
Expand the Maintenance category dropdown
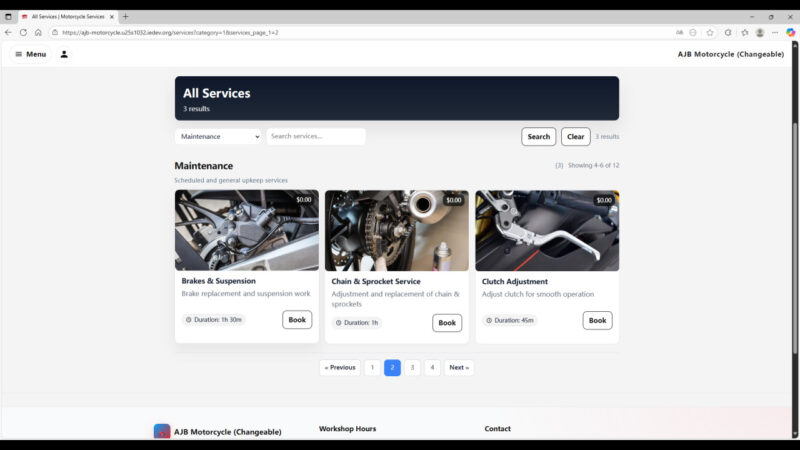tap(218, 137)
